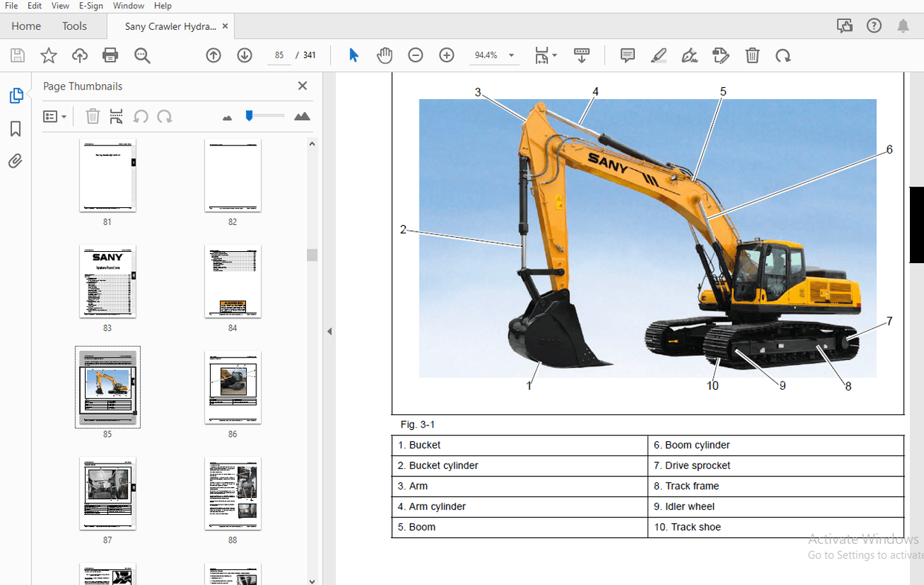Viewport: 924px width, 585px height.
Task: Click the thumbnail size slider
Action: [265, 116]
